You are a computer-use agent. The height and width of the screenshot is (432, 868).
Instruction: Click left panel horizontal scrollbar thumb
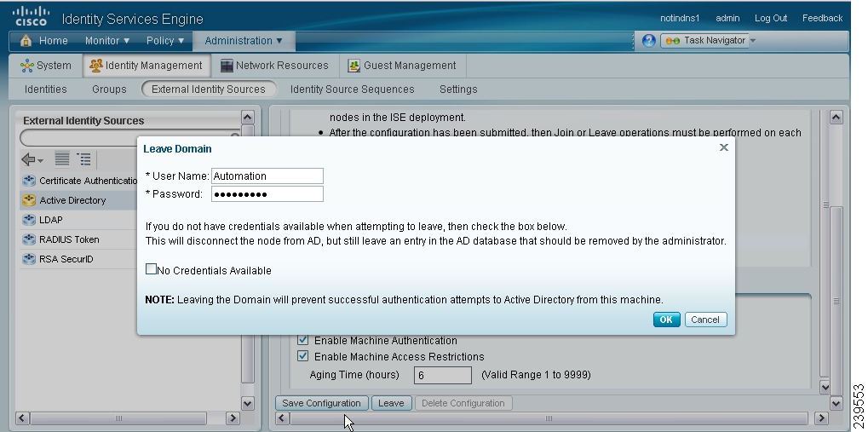118,418
